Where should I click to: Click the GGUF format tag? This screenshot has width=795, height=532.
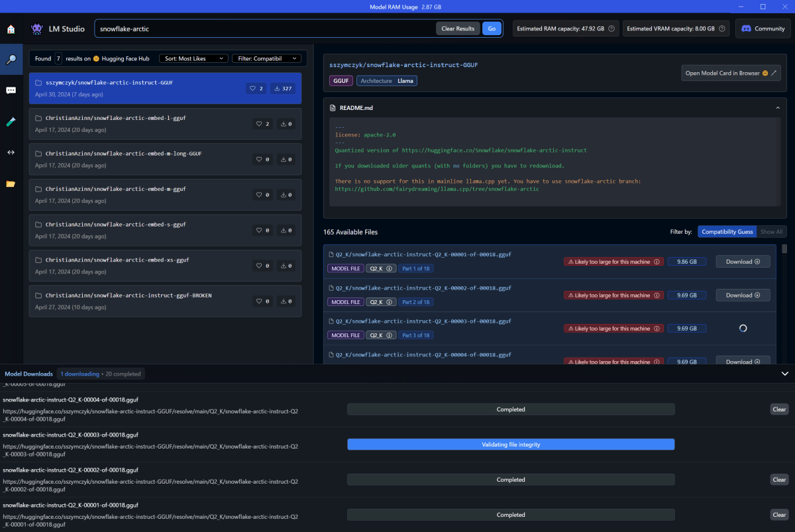[341, 81]
